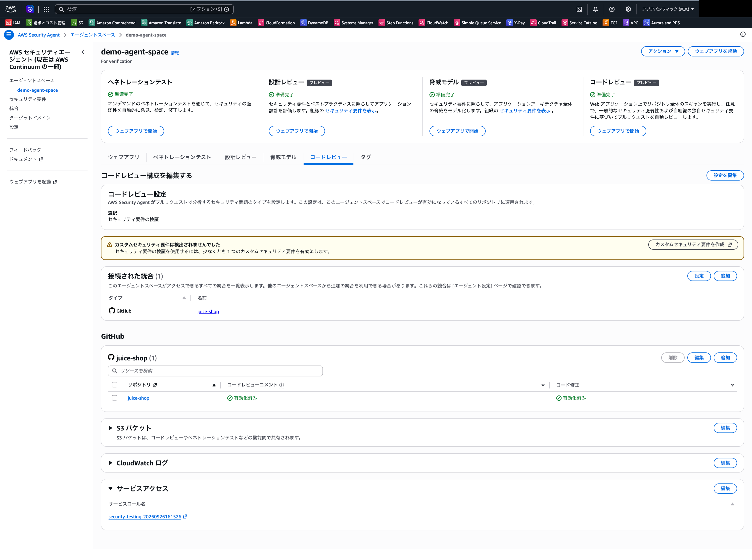The height and width of the screenshot is (560, 752).
Task: Open the settings gear icon in header
Action: tap(628, 9)
